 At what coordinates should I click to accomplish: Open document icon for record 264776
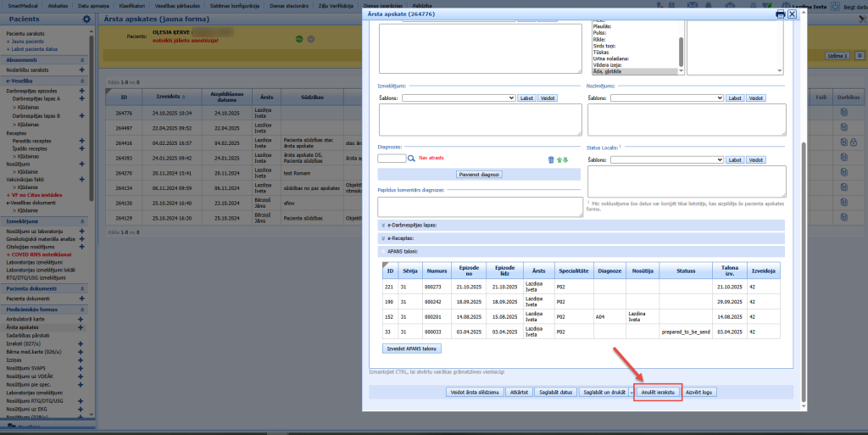click(x=843, y=112)
